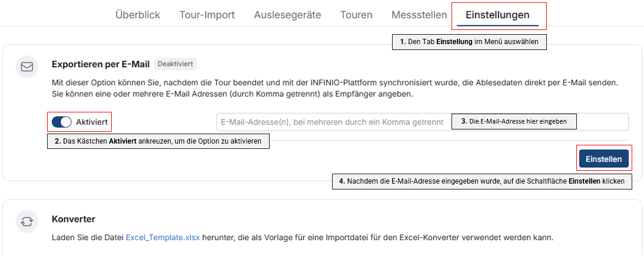Viewport: 644px width, 256px height.
Task: Download the Excel_Template.xlsx file link
Action: click(x=162, y=238)
